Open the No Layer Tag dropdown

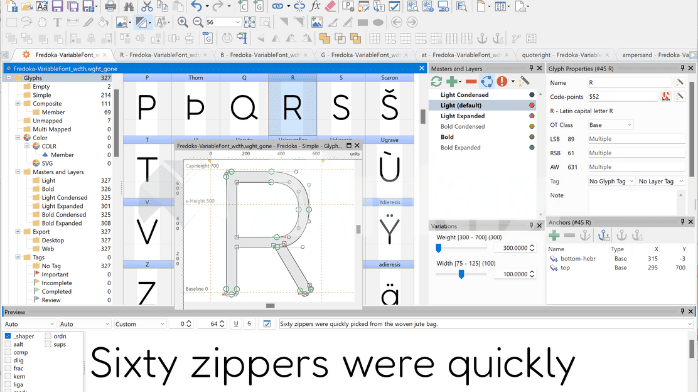click(661, 181)
